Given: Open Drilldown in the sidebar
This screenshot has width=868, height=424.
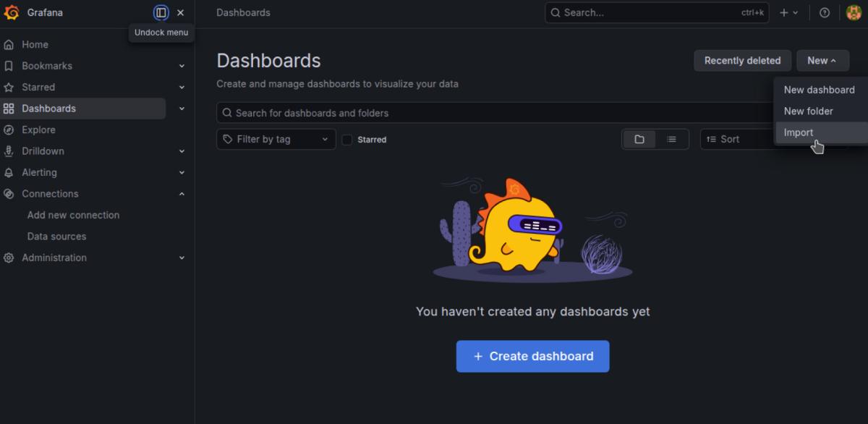Looking at the screenshot, I should point(43,151).
